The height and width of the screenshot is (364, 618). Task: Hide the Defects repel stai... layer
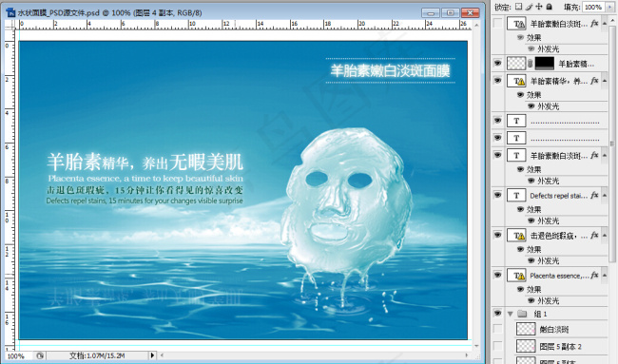(498, 195)
